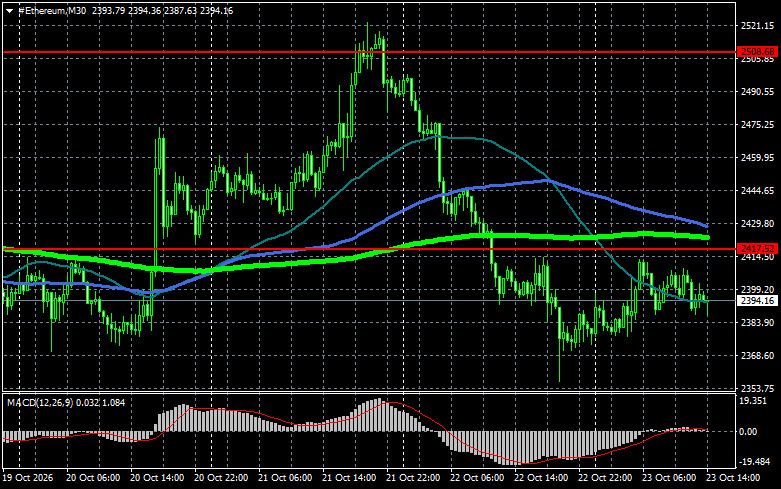Viewport: 781px width, 489px height.
Task: Click the 20 Oct 22:00 time label
Action: point(221,478)
